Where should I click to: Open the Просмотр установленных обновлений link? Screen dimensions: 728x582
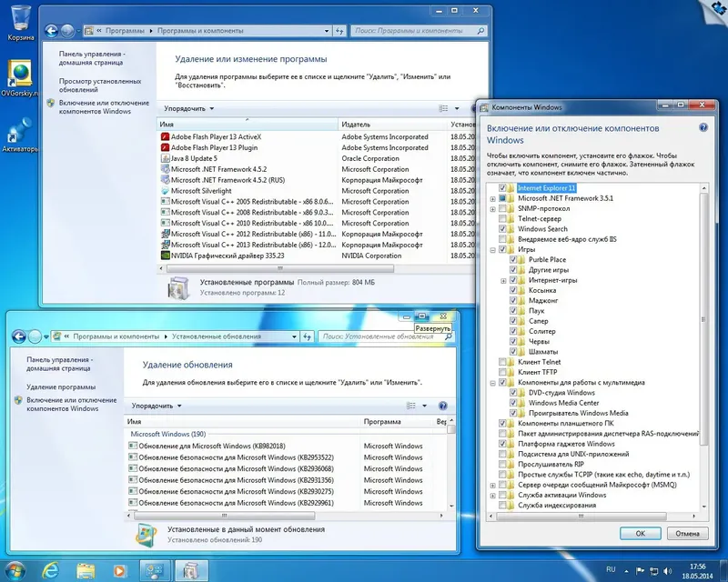point(100,85)
